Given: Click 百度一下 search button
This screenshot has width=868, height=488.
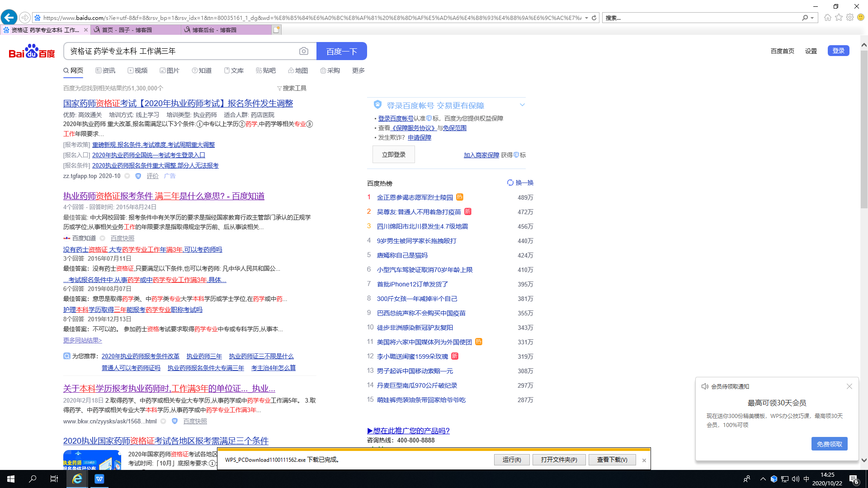Looking at the screenshot, I should click(x=341, y=52).
